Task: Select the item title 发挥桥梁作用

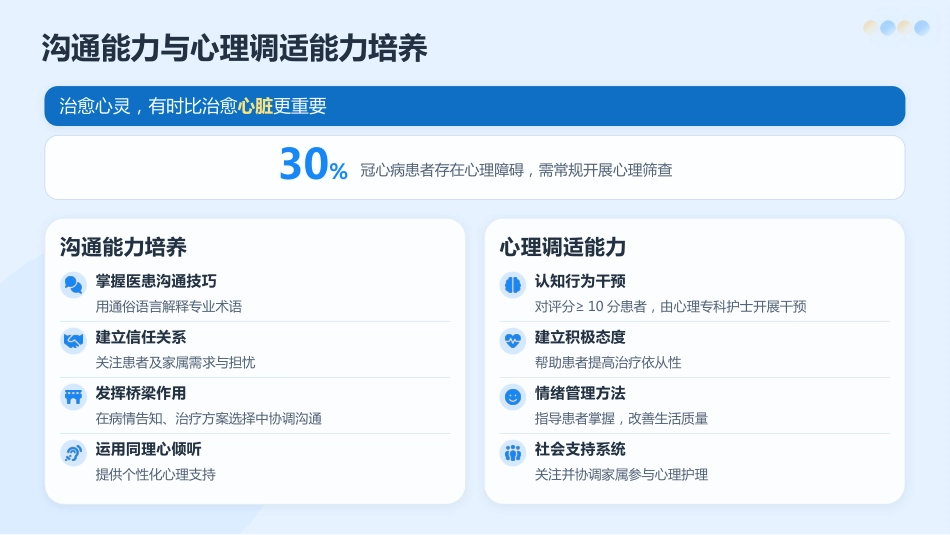Action: tap(141, 393)
